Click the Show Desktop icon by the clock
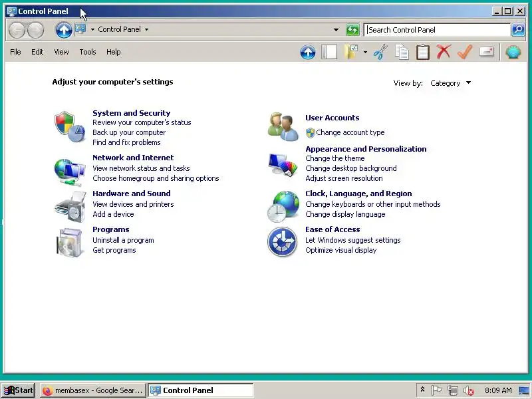 (x=523, y=390)
